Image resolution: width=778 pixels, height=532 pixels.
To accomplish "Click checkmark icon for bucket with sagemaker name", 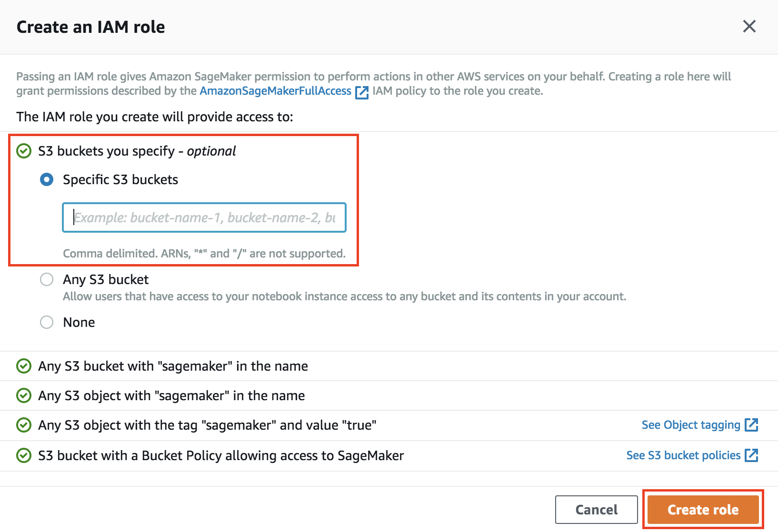I will (x=24, y=366).
